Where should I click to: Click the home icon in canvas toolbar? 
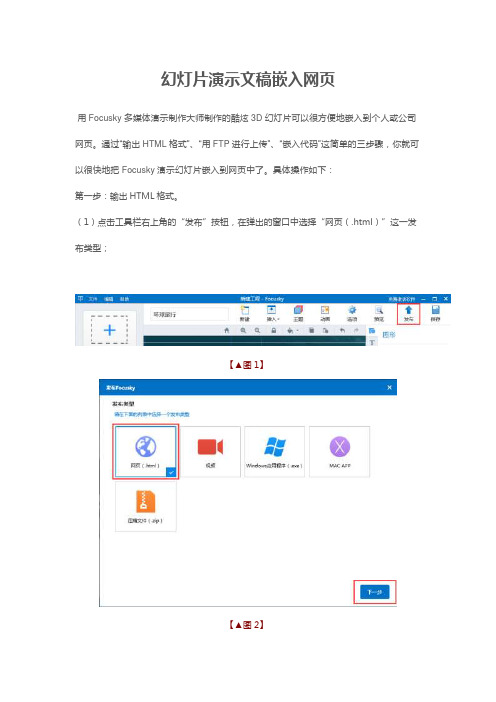[x=227, y=330]
